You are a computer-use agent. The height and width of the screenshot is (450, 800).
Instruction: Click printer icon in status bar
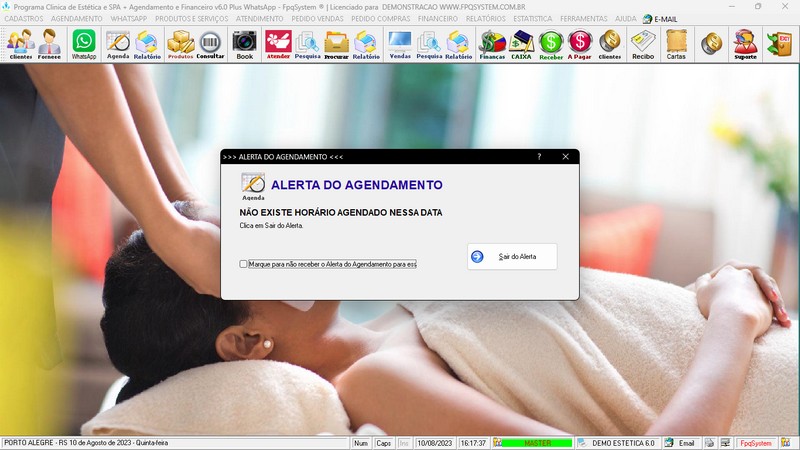[709, 443]
